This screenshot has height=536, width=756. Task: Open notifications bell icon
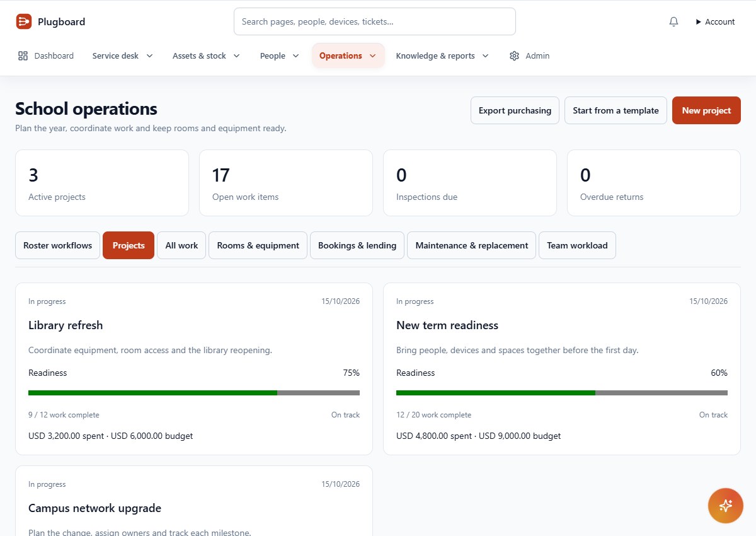[x=673, y=21]
